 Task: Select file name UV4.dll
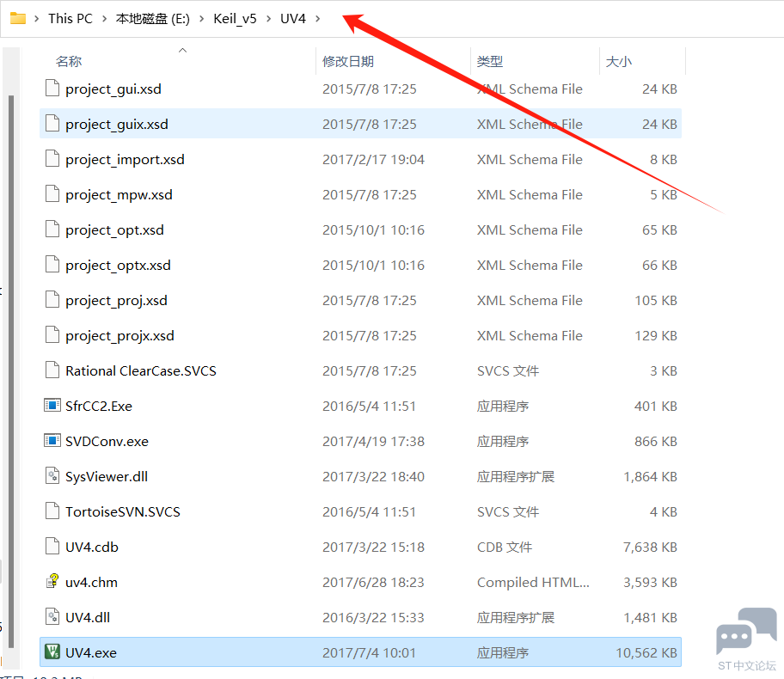click(88, 617)
